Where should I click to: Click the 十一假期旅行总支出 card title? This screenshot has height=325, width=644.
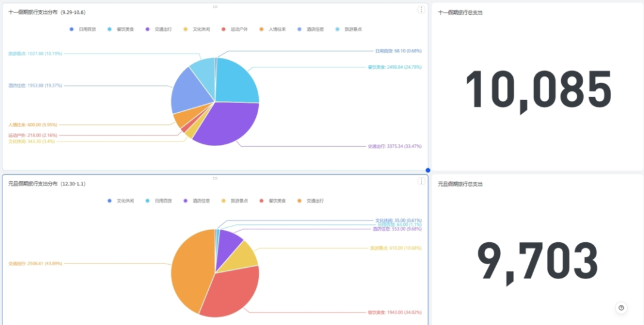coord(460,13)
